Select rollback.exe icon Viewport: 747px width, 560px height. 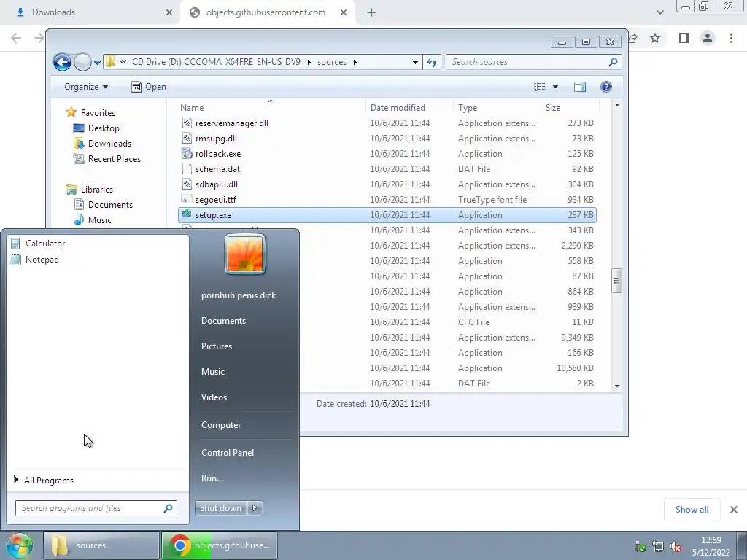click(187, 153)
